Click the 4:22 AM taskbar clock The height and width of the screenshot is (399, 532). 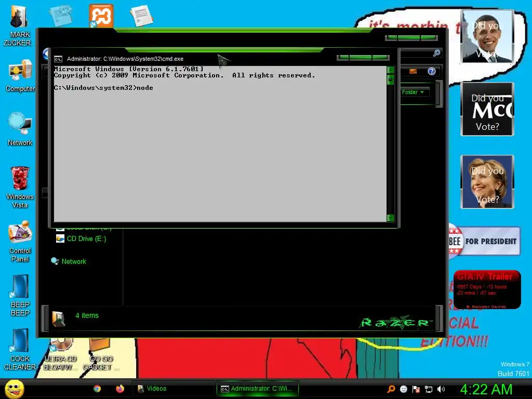(486, 389)
